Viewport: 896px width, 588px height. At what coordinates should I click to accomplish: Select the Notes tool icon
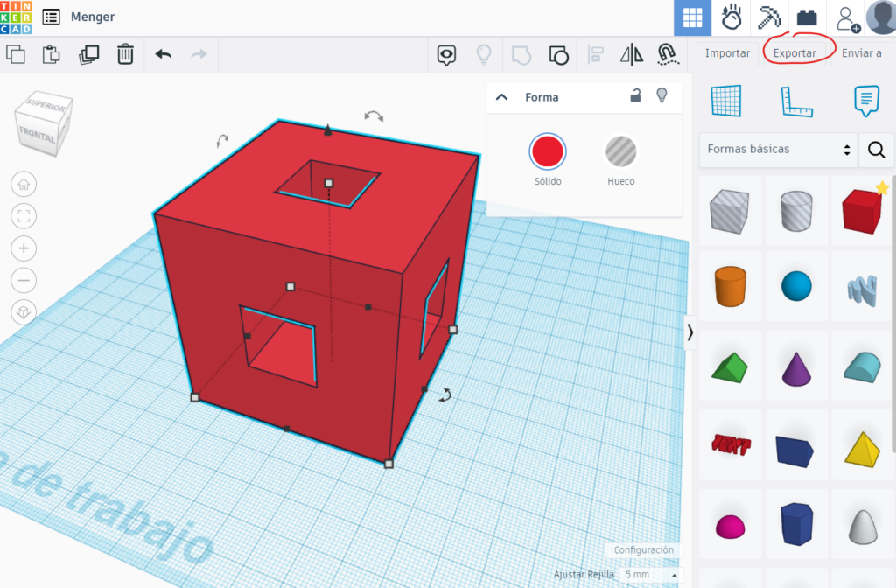866,101
